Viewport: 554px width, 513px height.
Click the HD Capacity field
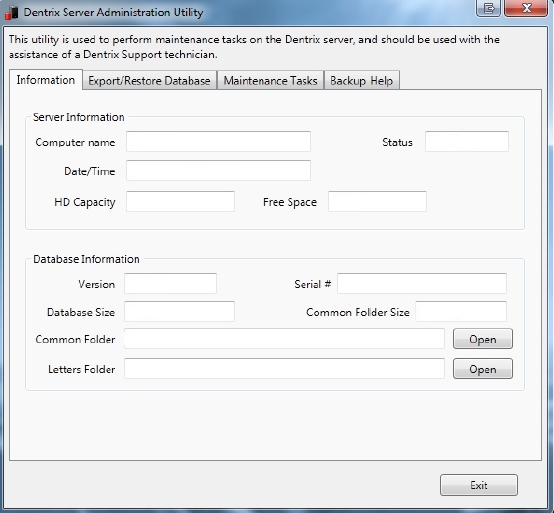click(180, 201)
